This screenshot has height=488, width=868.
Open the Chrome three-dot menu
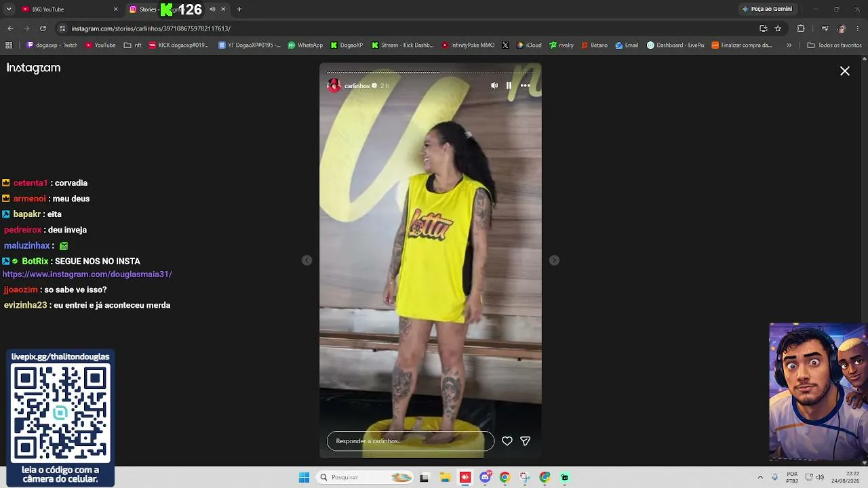(858, 28)
